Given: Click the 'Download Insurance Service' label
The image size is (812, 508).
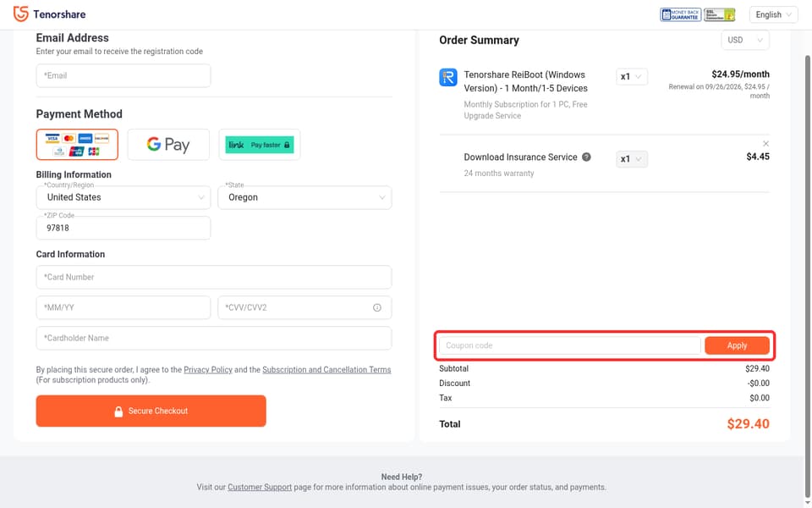Looking at the screenshot, I should [520, 157].
